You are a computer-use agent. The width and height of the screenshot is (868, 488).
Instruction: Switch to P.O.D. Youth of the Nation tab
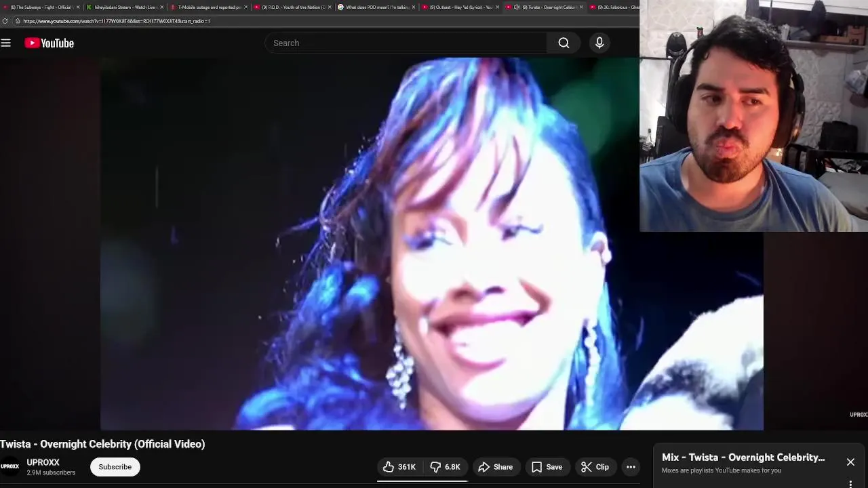[292, 7]
